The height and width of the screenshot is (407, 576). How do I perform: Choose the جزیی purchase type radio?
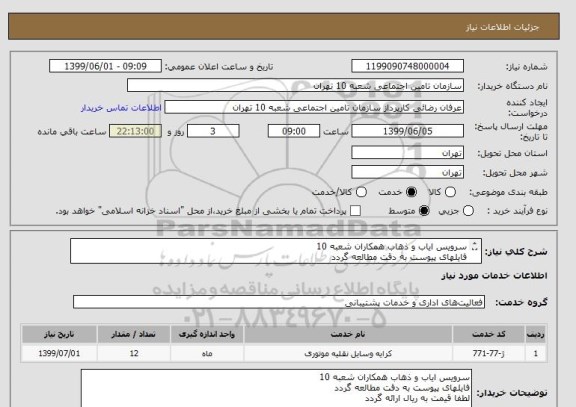tap(468, 211)
